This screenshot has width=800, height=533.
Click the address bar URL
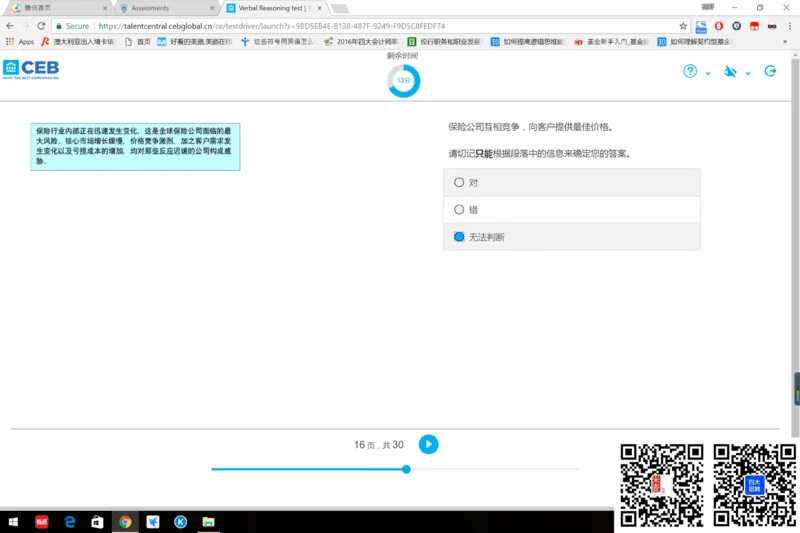point(271,26)
